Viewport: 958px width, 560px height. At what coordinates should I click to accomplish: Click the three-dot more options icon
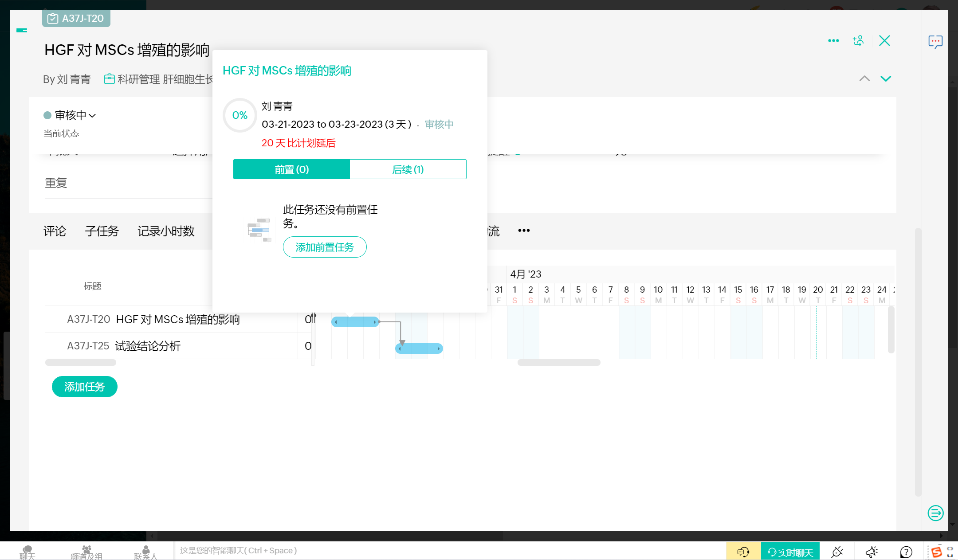tap(833, 41)
